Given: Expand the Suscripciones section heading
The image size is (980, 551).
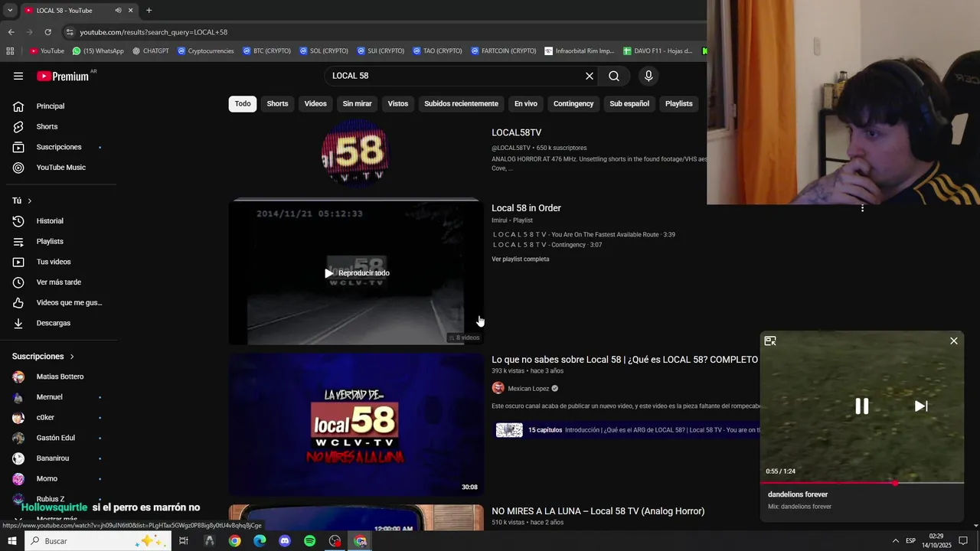Looking at the screenshot, I should [x=44, y=357].
